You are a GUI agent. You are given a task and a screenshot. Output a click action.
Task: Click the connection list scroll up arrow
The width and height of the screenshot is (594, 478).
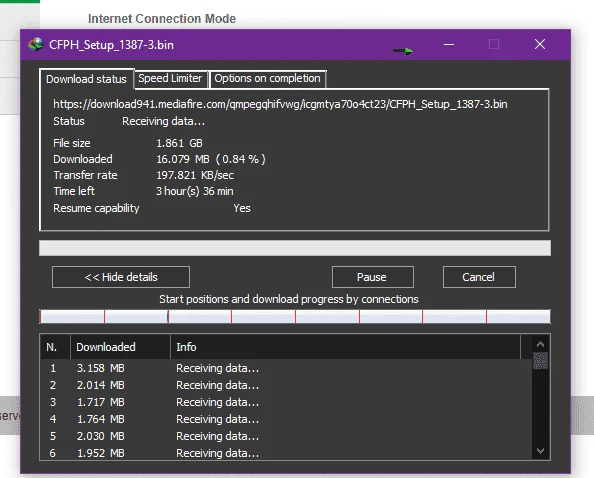point(540,344)
